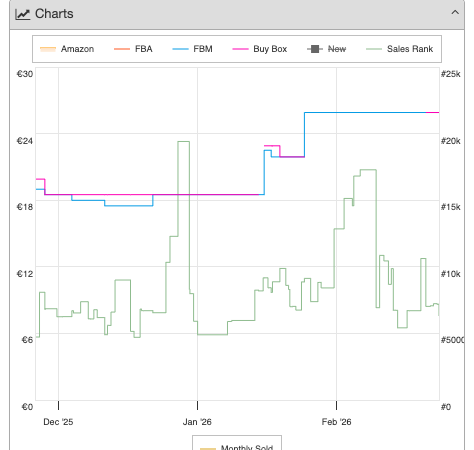This screenshot has height=450, width=474.
Task: Toggle the Amazon series in legend
Action: pyautogui.click(x=67, y=49)
